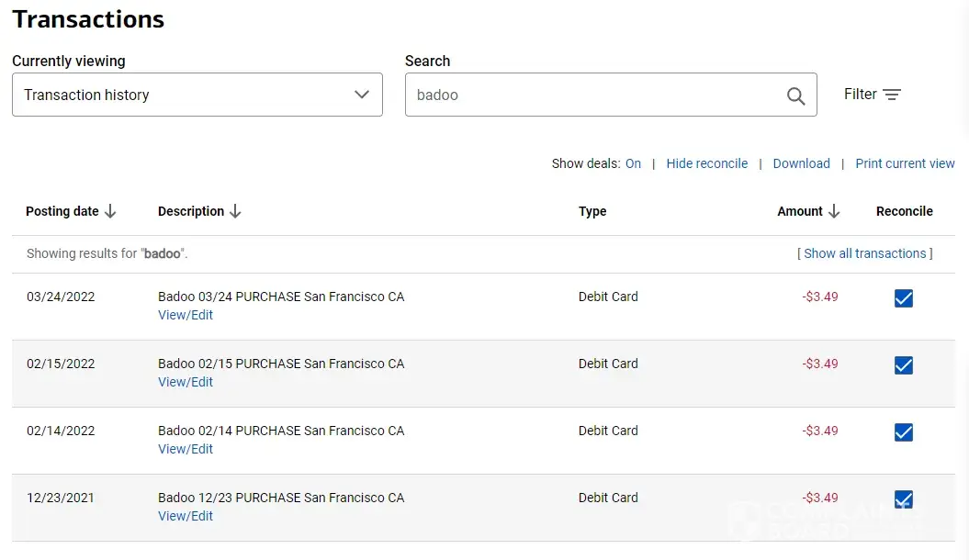Screen dimensions: 969x560
Task: Open View/Edit for Badoo 02/14 purchase
Action: point(186,449)
